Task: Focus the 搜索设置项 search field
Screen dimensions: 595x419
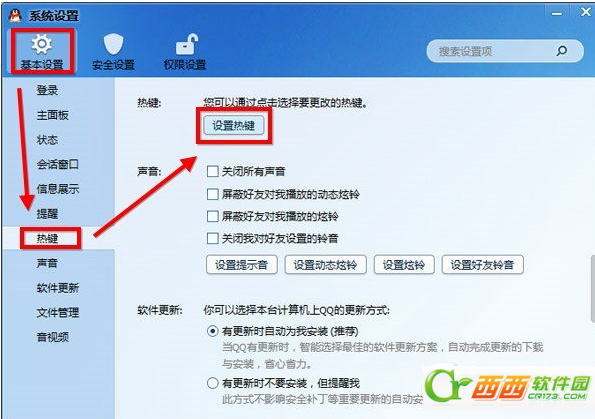Action: coord(493,51)
